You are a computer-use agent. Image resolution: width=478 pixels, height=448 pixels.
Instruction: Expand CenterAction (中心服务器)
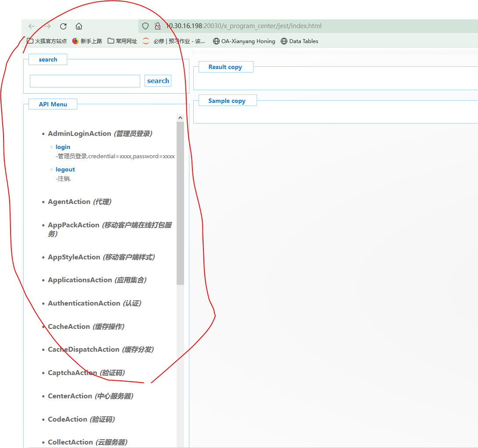[x=91, y=396]
